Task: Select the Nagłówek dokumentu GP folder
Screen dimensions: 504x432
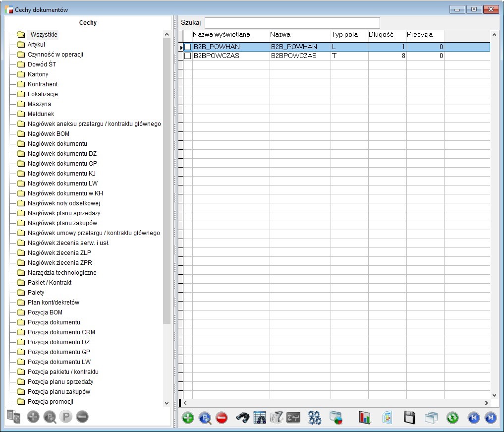Action: tap(62, 164)
